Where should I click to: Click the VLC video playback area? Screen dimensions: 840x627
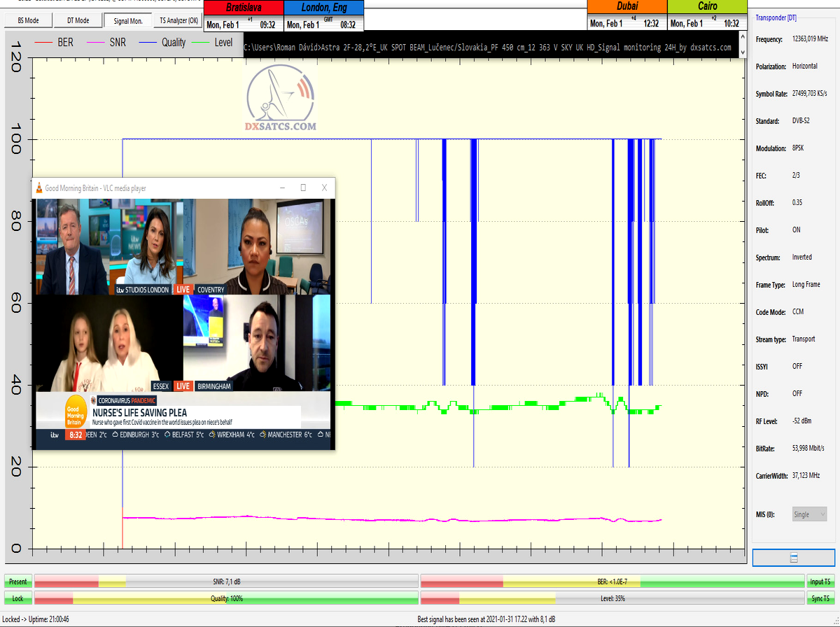tap(183, 315)
